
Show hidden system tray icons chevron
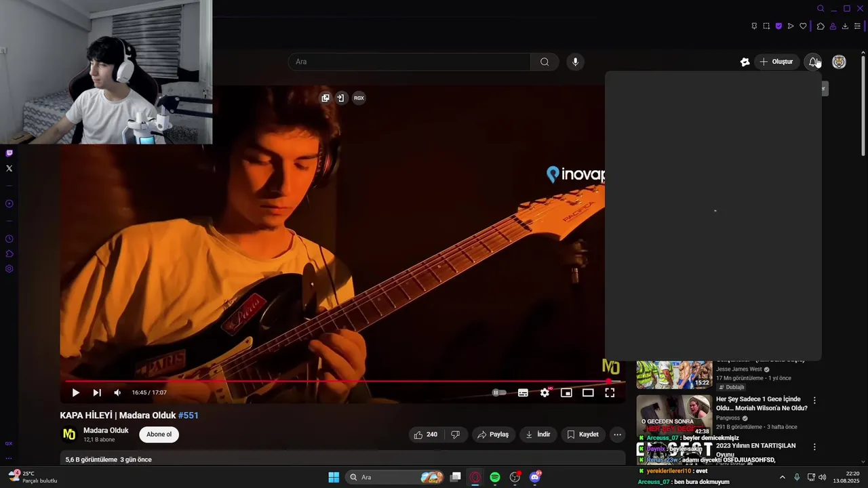[782, 477]
